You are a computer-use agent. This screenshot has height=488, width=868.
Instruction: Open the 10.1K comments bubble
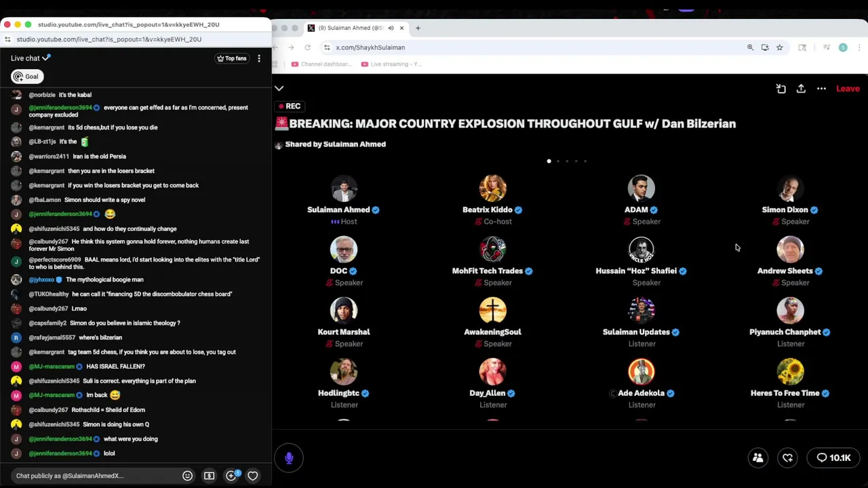(x=833, y=458)
